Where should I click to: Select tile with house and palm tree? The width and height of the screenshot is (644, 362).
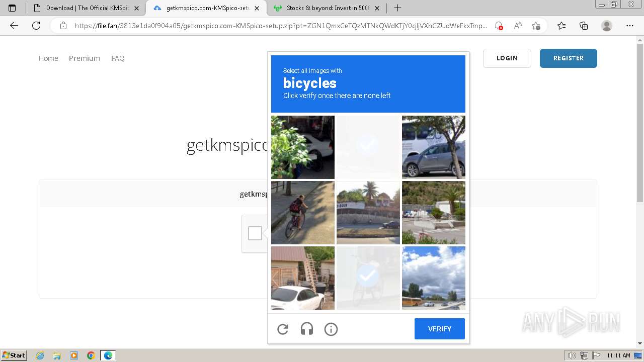(x=368, y=213)
